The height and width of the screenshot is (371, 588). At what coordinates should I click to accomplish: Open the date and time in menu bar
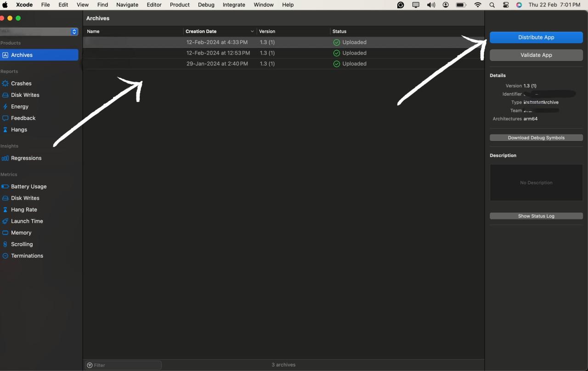click(554, 5)
